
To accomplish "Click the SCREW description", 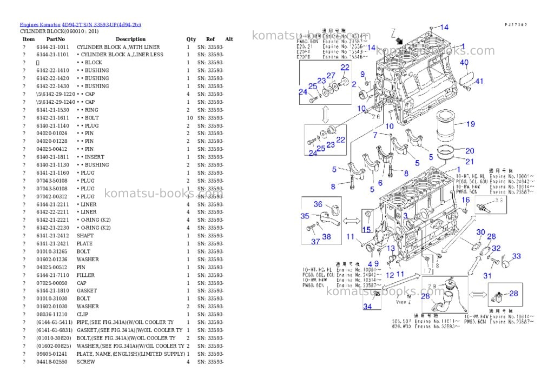I will coord(86,362).
